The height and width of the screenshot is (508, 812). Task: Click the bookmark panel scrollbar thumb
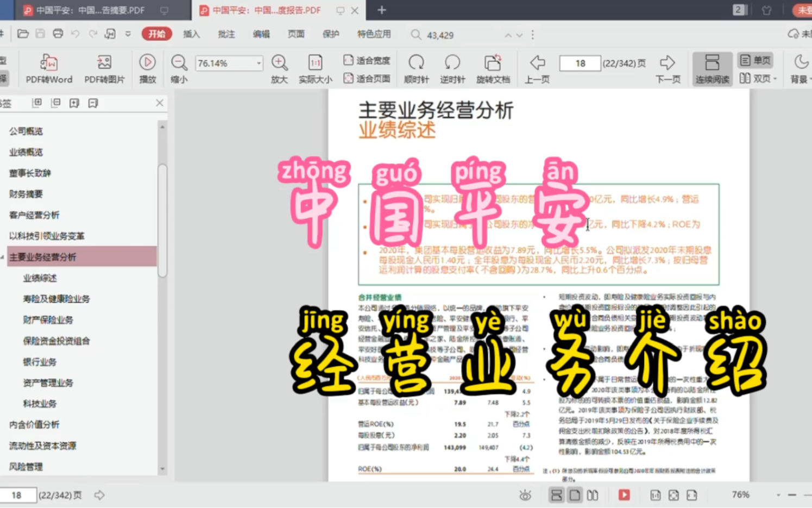pyautogui.click(x=162, y=220)
